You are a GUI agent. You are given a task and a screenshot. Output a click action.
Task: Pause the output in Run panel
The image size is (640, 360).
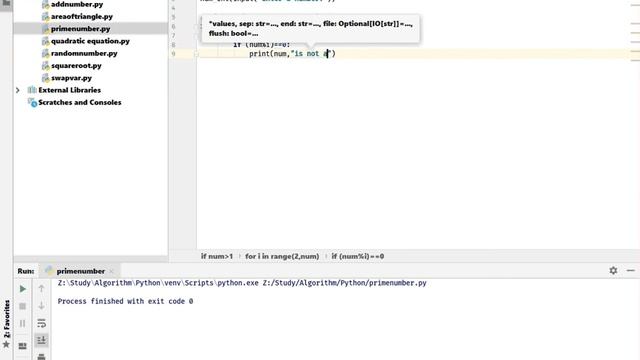22,323
